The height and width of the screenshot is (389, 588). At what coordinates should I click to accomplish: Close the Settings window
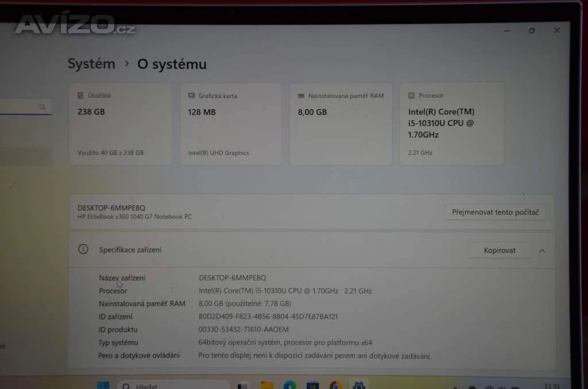click(557, 30)
